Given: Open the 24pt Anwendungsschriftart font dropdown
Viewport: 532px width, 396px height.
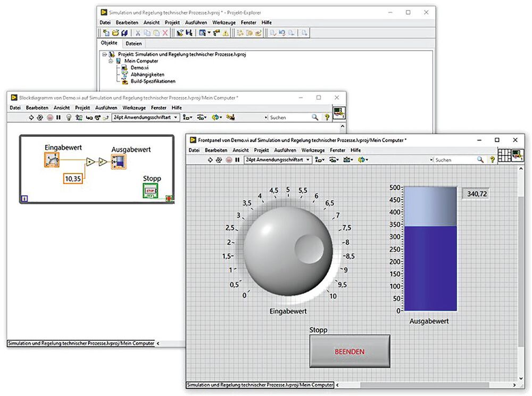Looking at the screenshot, I should click(277, 160).
